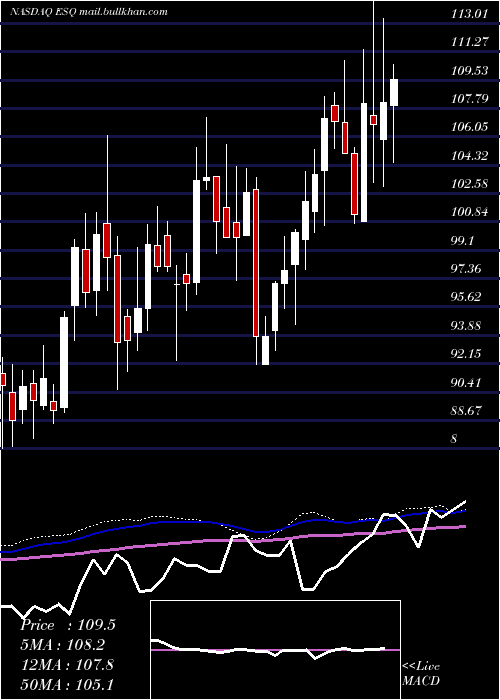
Task: Click the last white candlestick near 109.53
Action: [394, 92]
